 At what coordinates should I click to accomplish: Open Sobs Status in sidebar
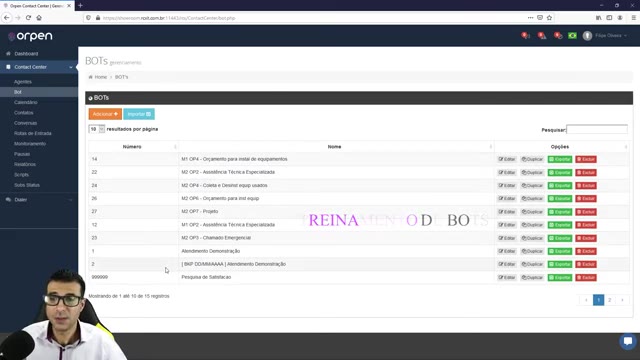[x=27, y=185]
